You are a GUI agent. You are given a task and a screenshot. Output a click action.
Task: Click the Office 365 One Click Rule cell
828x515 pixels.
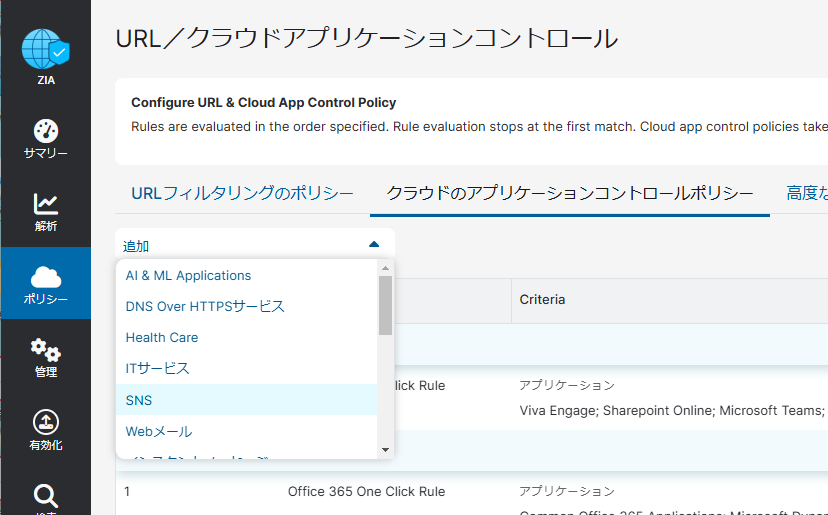(366, 491)
